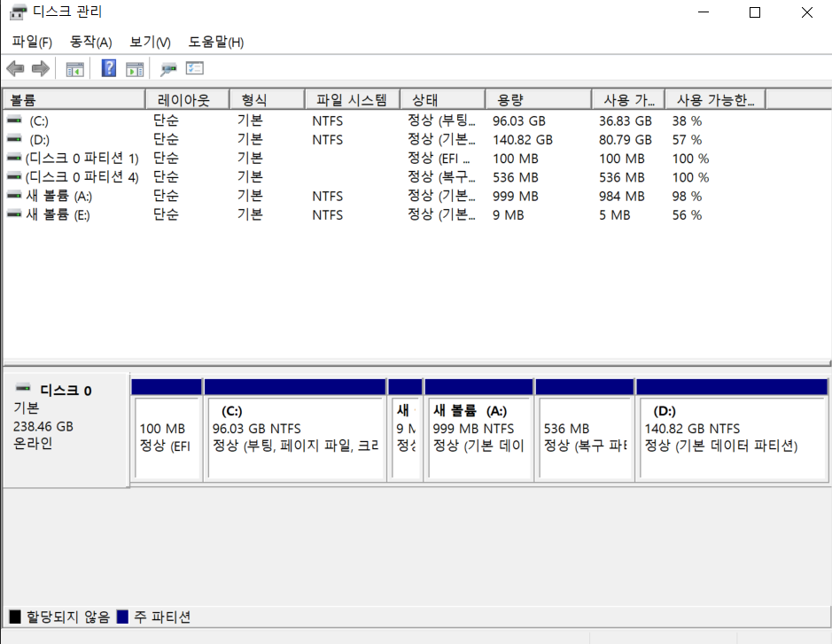The image size is (832, 644).
Task: Click the 38 % free percentage cell
Action: point(687,121)
